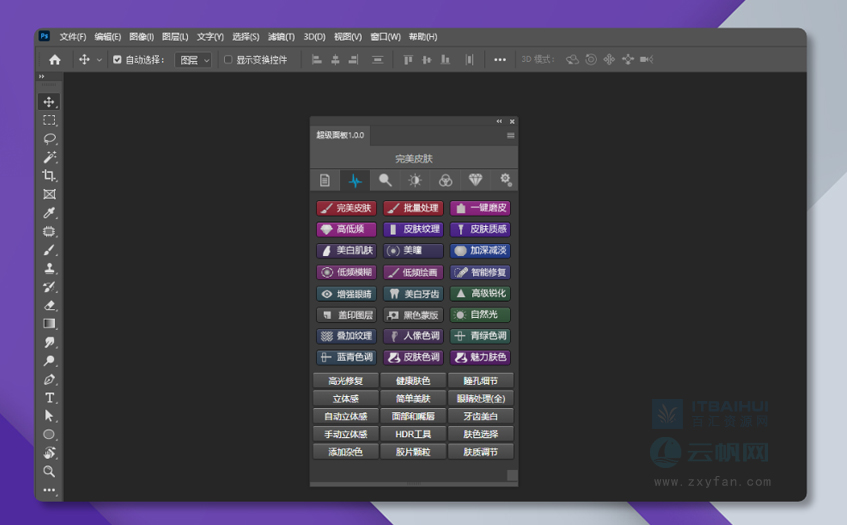The width and height of the screenshot is (847, 525).
Task: Open the 滤镜(T) menu
Action: click(281, 37)
